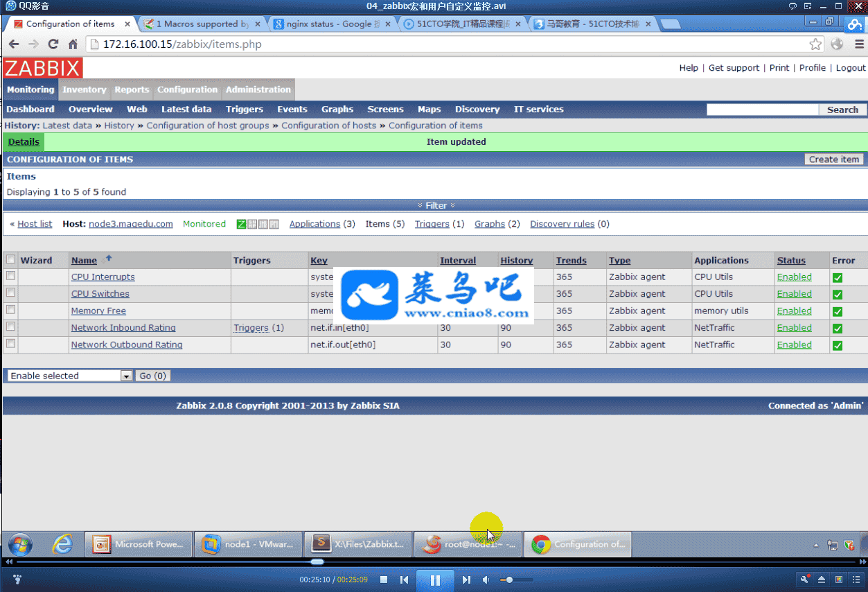Click the green Zabbix agent availability icon
The image size is (868, 592).
pyautogui.click(x=241, y=224)
